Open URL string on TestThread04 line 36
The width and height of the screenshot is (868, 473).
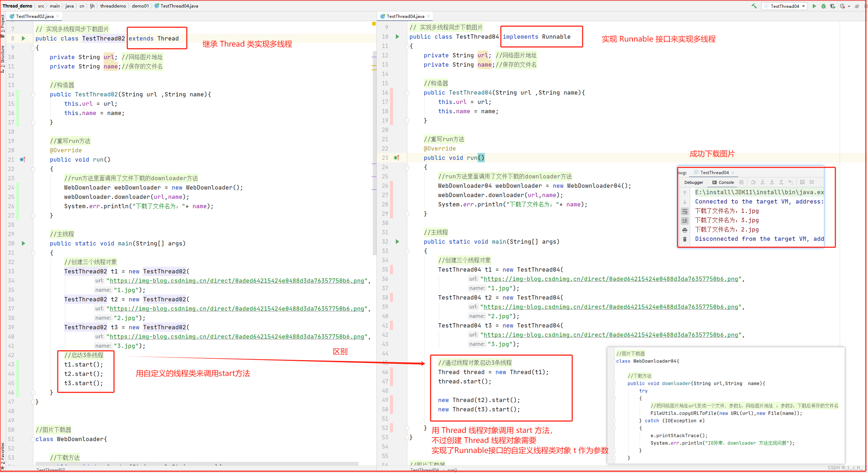[611, 279]
